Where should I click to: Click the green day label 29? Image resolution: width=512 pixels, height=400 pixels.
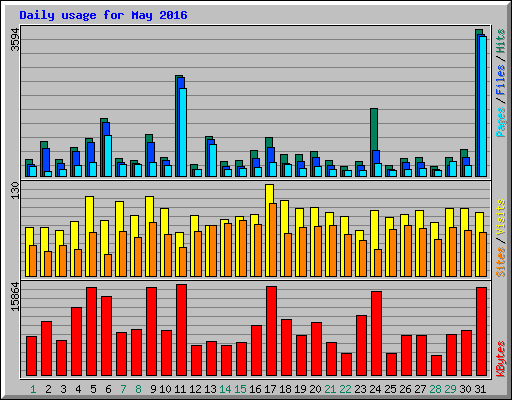click(x=450, y=389)
